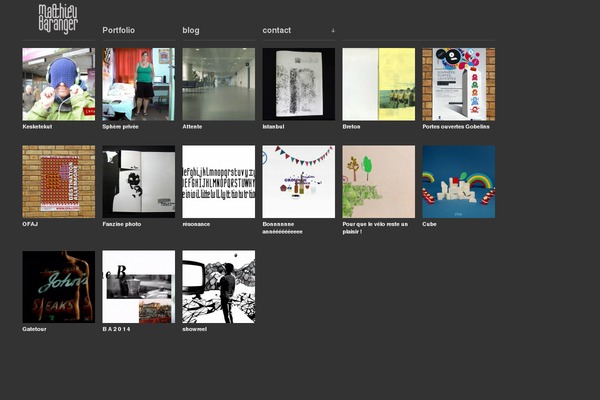Open the showreel black-and-white thumbnail
The height and width of the screenshot is (400, 600).
(x=218, y=287)
